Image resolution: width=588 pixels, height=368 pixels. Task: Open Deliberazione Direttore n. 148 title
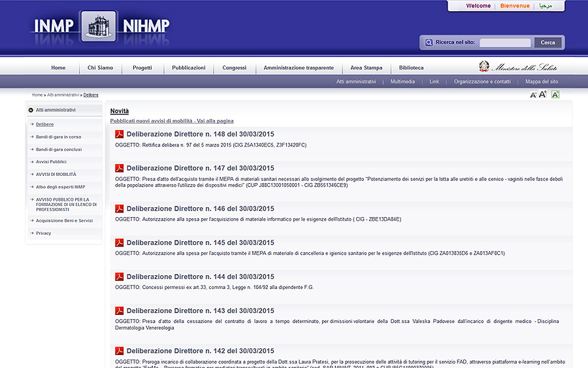201,134
